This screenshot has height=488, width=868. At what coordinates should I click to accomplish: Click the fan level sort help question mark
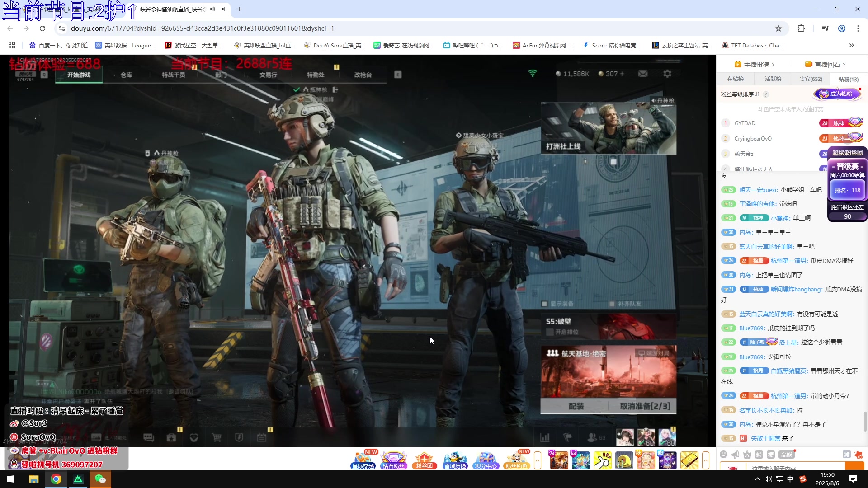(x=766, y=94)
